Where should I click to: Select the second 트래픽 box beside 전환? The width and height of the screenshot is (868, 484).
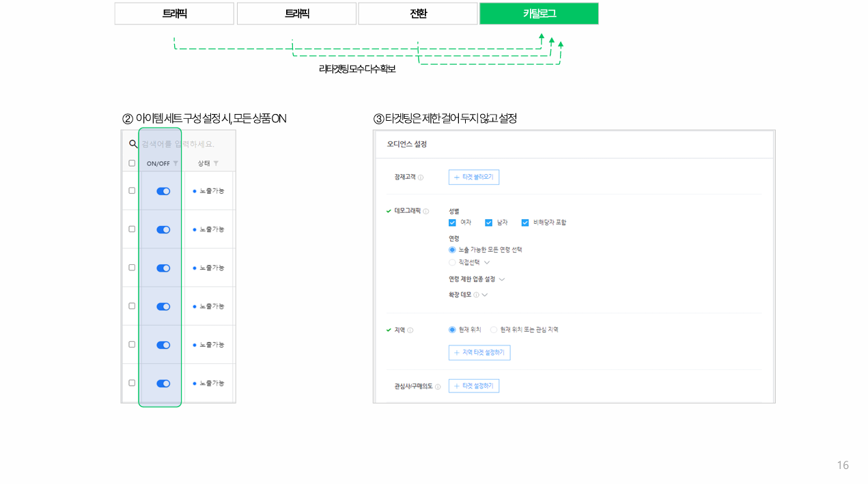(296, 13)
